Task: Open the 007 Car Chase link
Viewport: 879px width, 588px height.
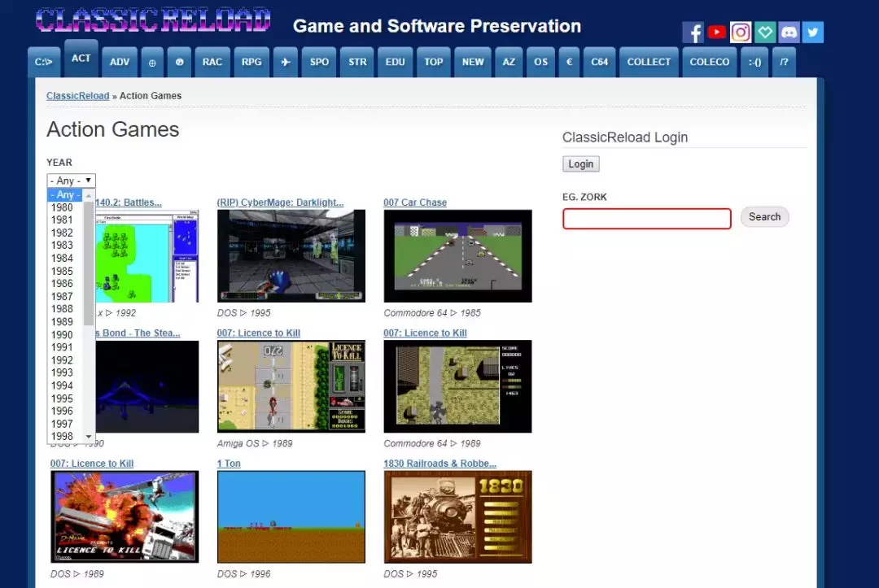Action: [x=415, y=203]
